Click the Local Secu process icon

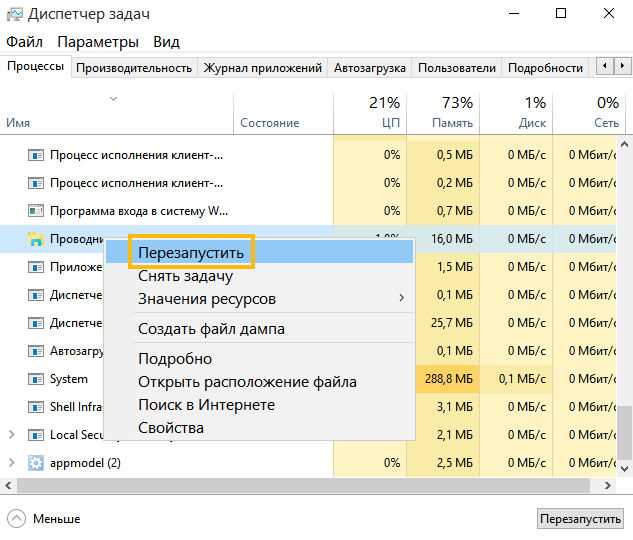tap(36, 435)
